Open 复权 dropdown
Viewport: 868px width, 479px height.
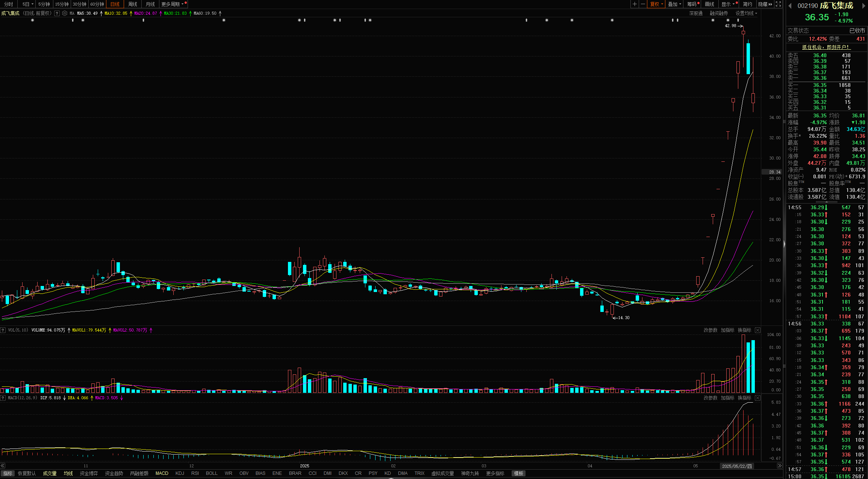pyautogui.click(x=657, y=4)
